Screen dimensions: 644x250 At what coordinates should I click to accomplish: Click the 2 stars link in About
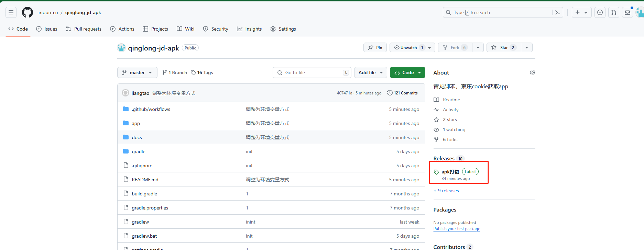pyautogui.click(x=450, y=120)
